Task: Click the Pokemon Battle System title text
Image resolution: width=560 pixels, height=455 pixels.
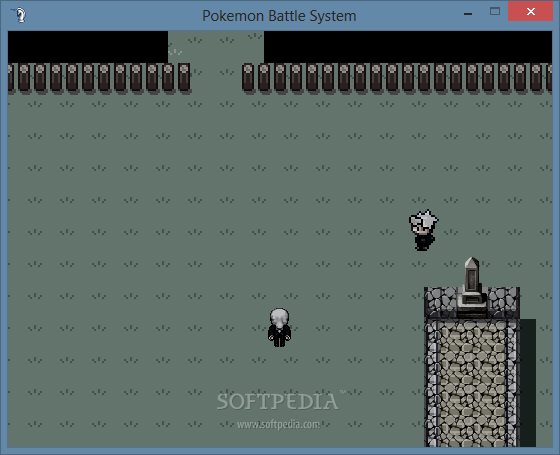Action: [x=279, y=16]
